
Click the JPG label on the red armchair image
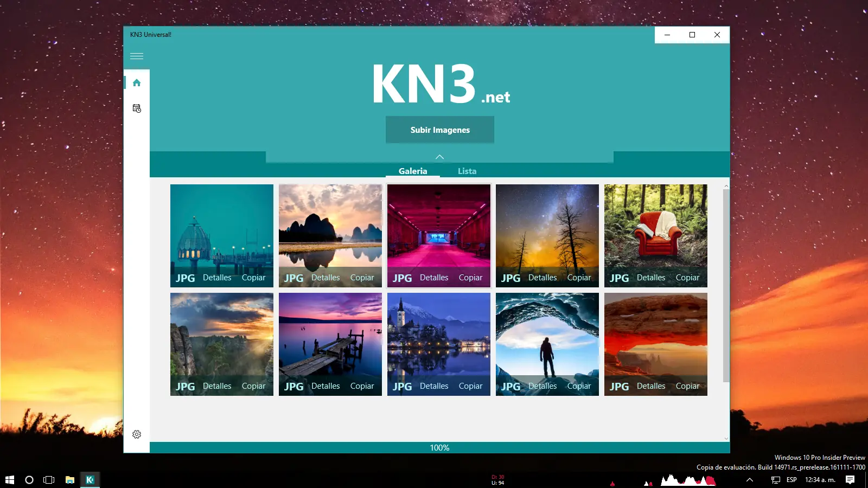(x=619, y=278)
